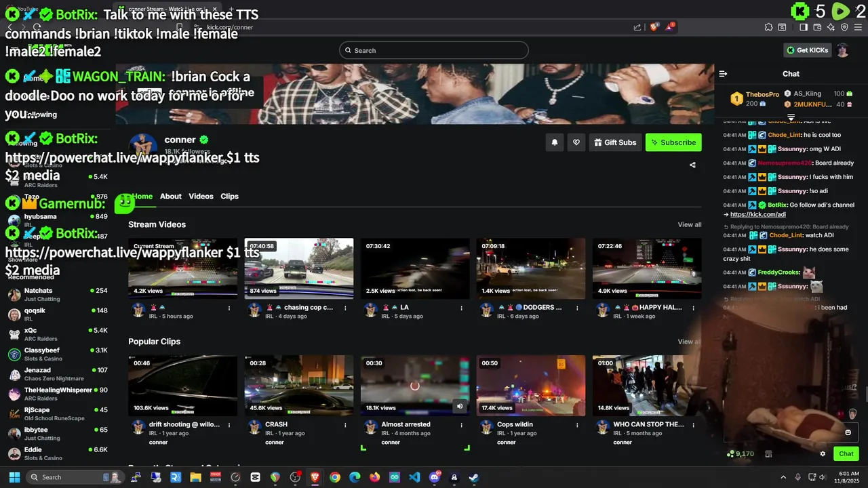Open options menu for the CRASH clip
Viewport: 868px width, 488px height.
346,425
